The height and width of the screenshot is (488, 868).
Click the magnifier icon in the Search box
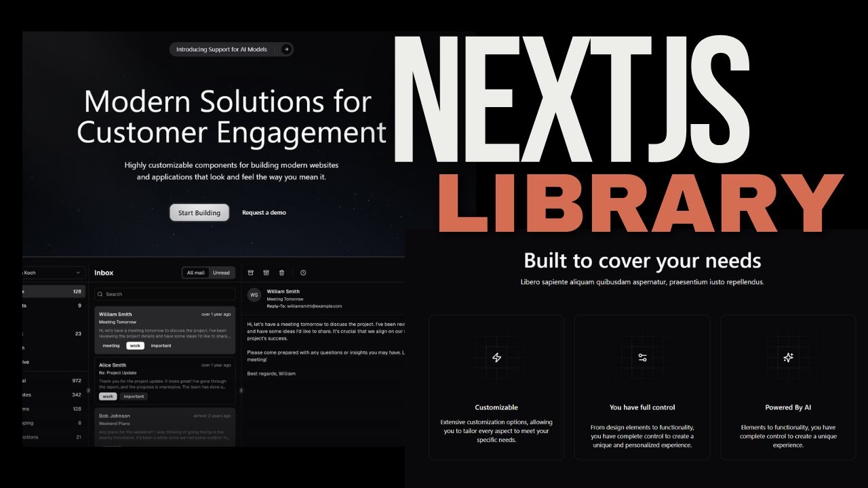coord(100,294)
